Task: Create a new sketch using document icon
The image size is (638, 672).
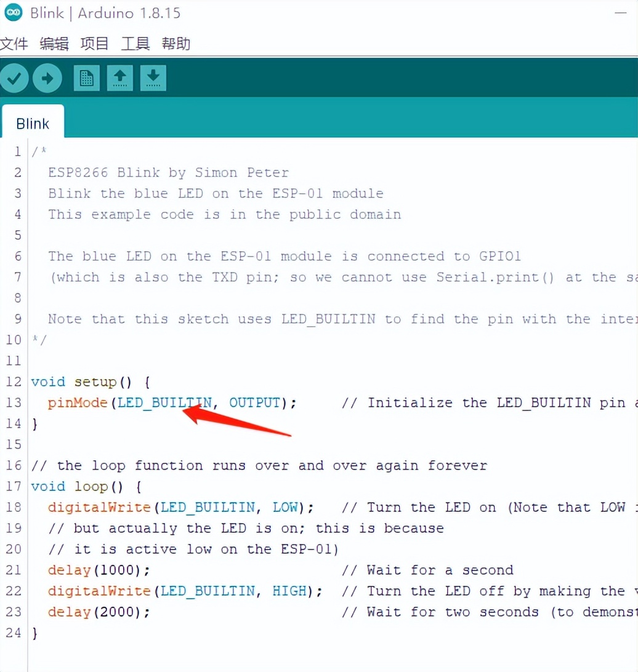Action: (86, 78)
